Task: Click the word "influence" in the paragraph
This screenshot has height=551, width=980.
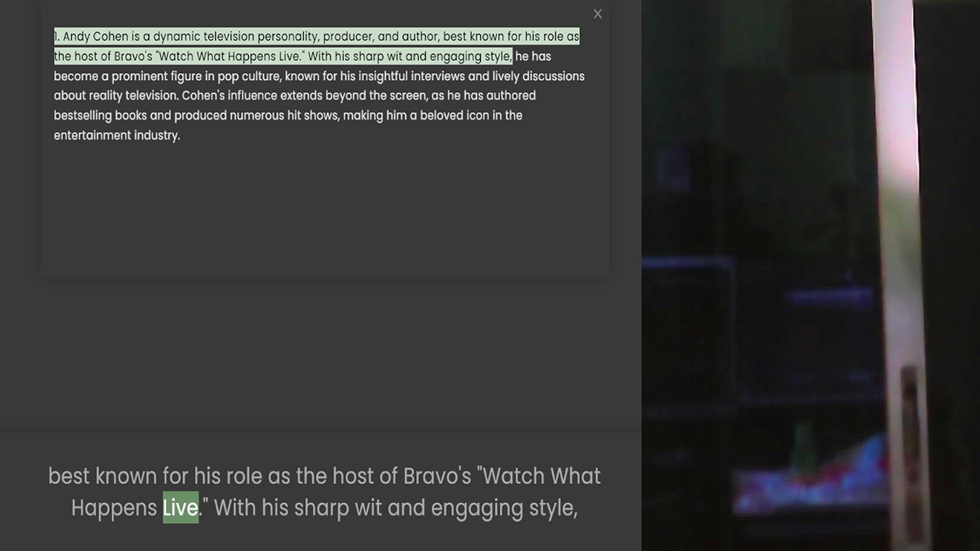Action: click(253, 96)
